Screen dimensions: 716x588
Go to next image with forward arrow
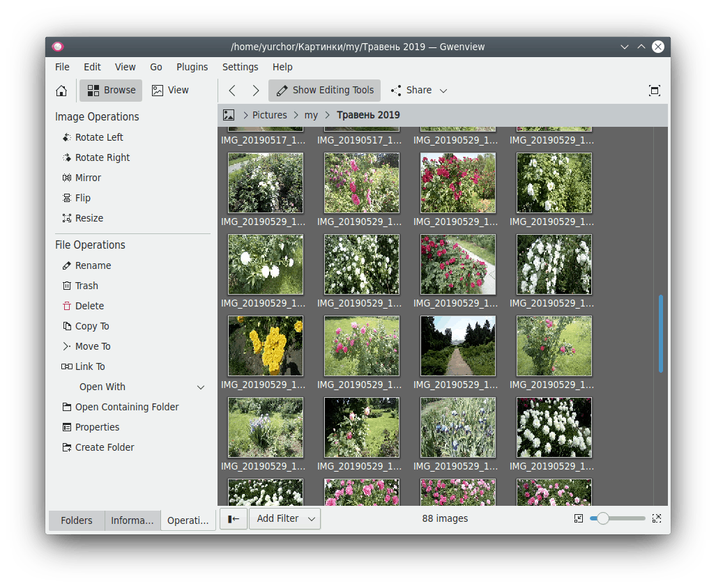pyautogui.click(x=256, y=91)
